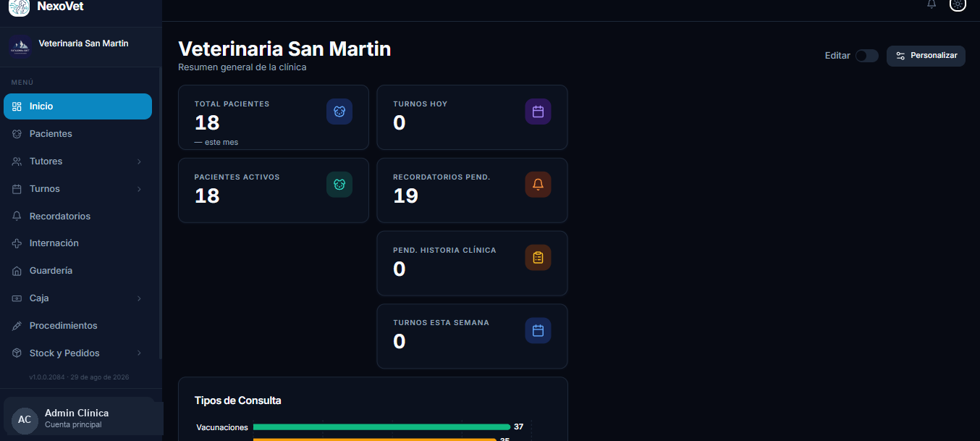This screenshot has height=441, width=980.
Task: Click the Pacientes paw icon in the sidebar
Action: 17,134
